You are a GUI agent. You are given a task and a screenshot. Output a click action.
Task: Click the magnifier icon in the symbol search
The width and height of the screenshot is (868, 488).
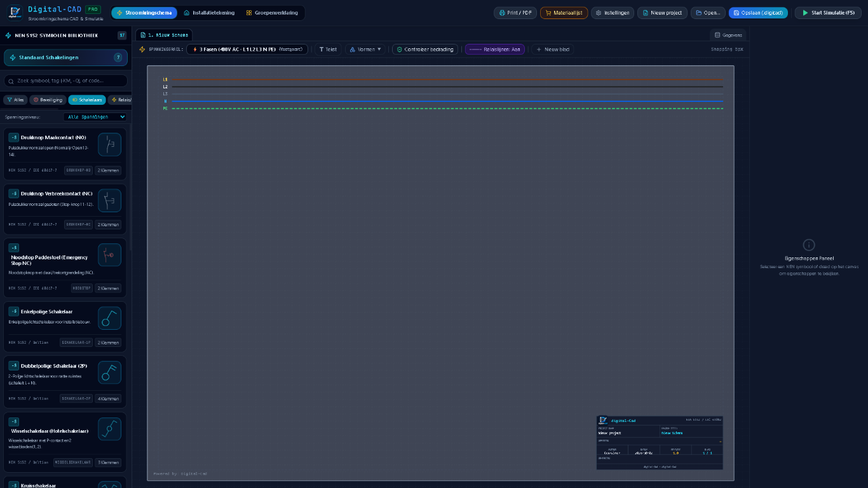click(11, 81)
